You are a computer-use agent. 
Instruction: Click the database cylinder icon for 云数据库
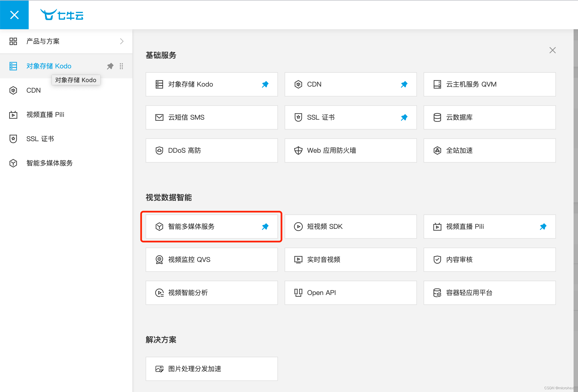point(437,117)
